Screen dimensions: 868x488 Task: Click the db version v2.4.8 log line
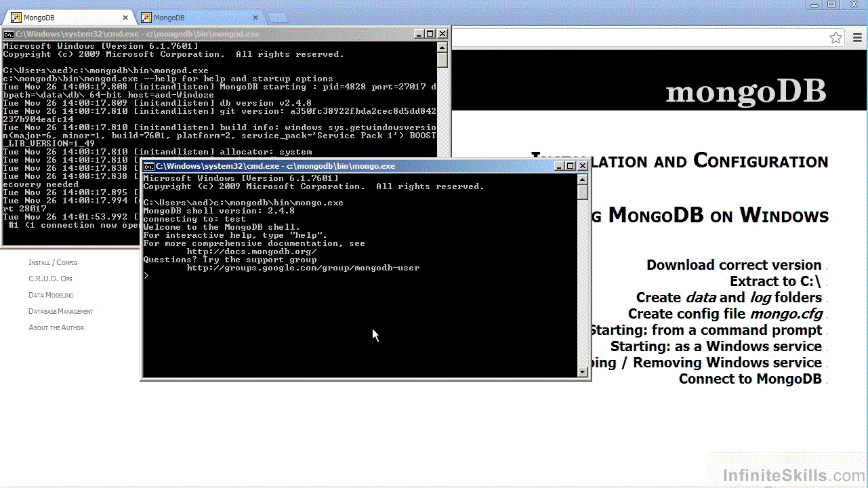click(x=157, y=103)
